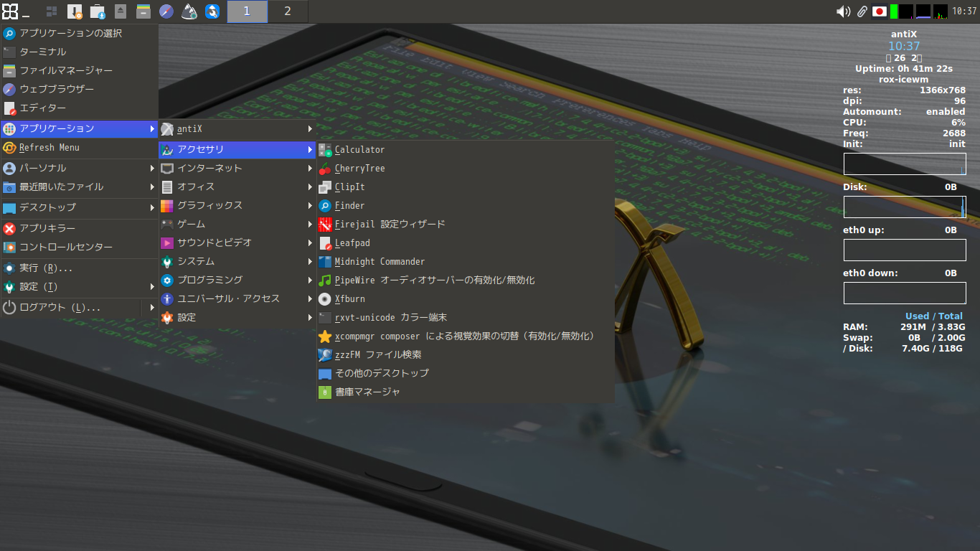Click the minimize underscore icon next to the start logo
980x551 pixels.
click(x=26, y=14)
